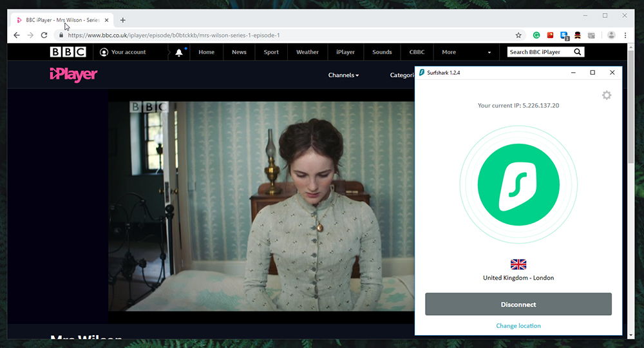The width and height of the screenshot is (644, 348).
Task: Click the Search BBC iPlayer field
Action: click(x=538, y=52)
